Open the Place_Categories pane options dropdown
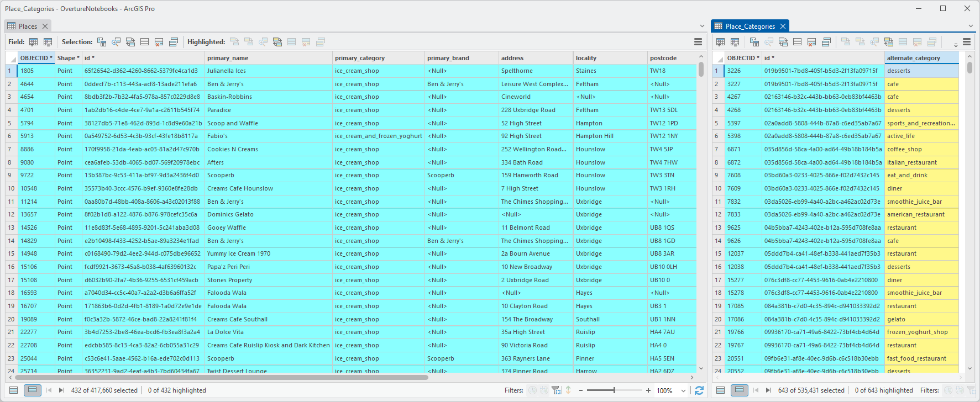This screenshot has height=402, width=980. pos(971,26)
